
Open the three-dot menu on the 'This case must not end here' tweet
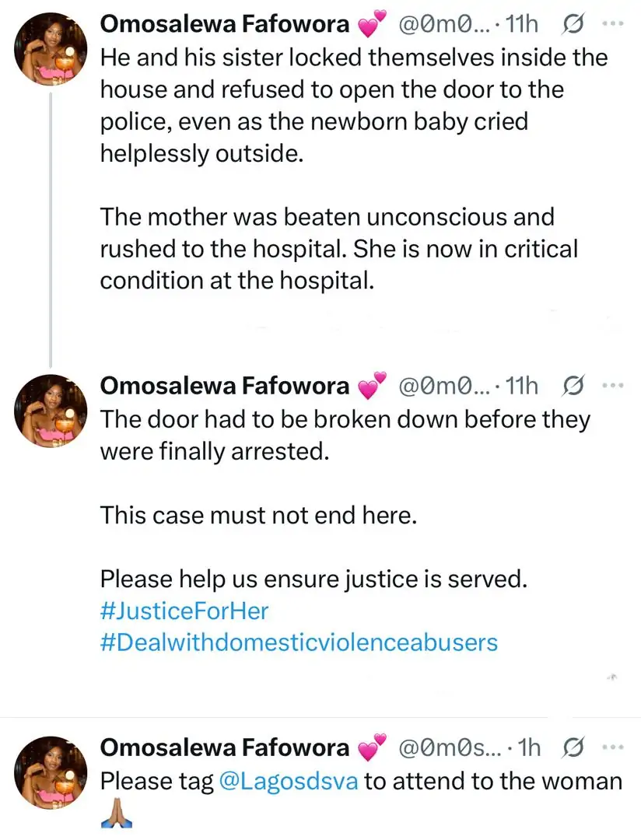point(614,385)
